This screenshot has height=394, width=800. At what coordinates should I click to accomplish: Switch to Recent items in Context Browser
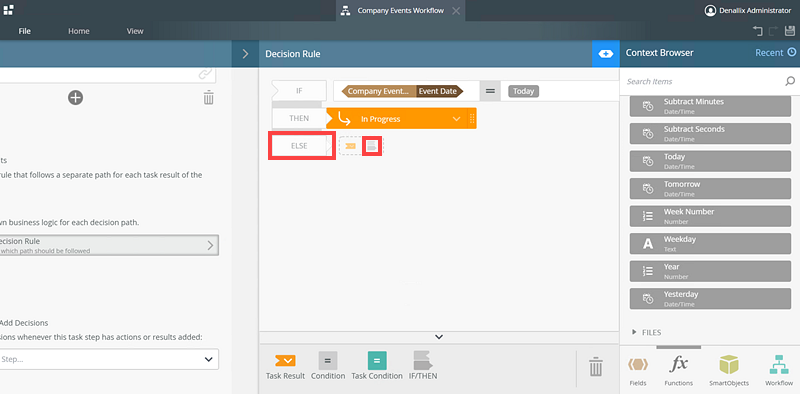pyautogui.click(x=775, y=53)
